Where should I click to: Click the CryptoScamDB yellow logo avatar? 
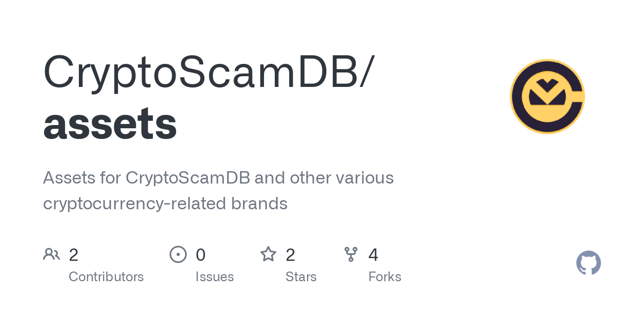pos(547,97)
